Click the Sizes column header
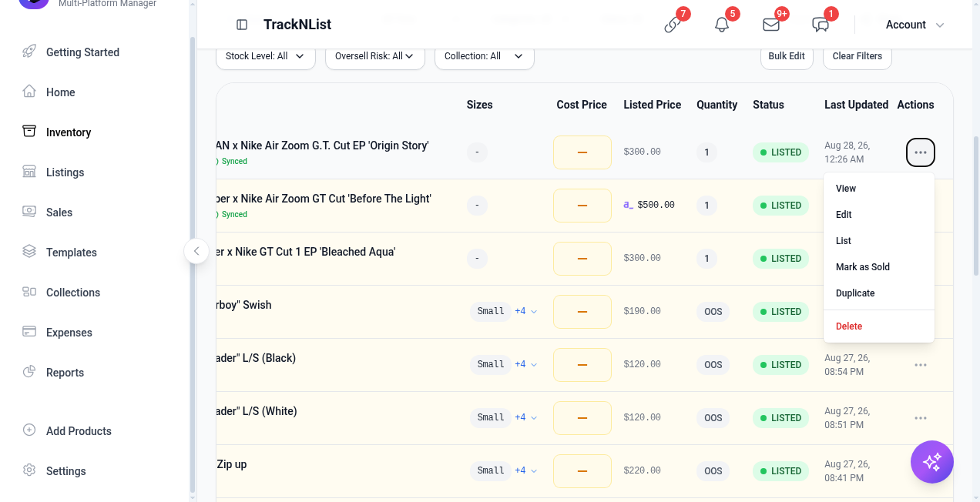The width and height of the screenshot is (980, 502). click(479, 105)
